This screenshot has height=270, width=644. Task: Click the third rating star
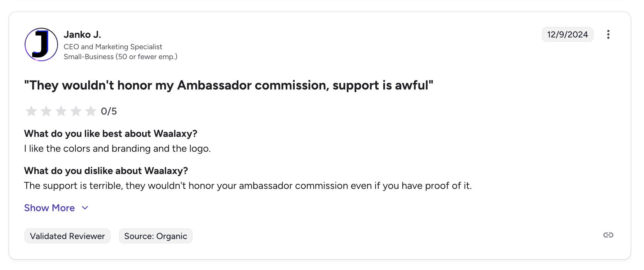[61, 111]
